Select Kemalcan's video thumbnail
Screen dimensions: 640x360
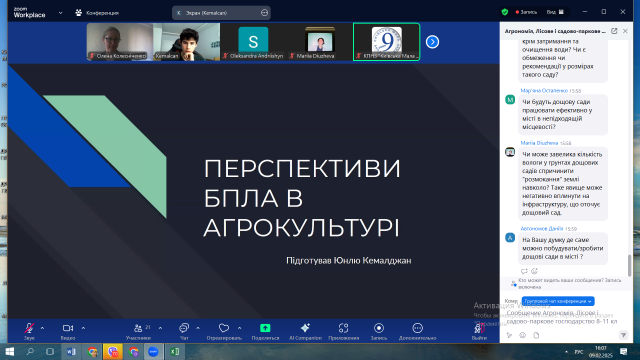coord(187,42)
